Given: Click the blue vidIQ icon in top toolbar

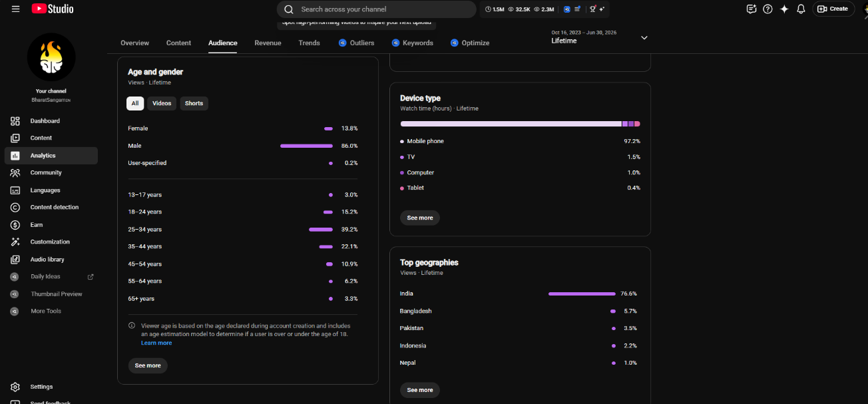Looking at the screenshot, I should click(566, 9).
